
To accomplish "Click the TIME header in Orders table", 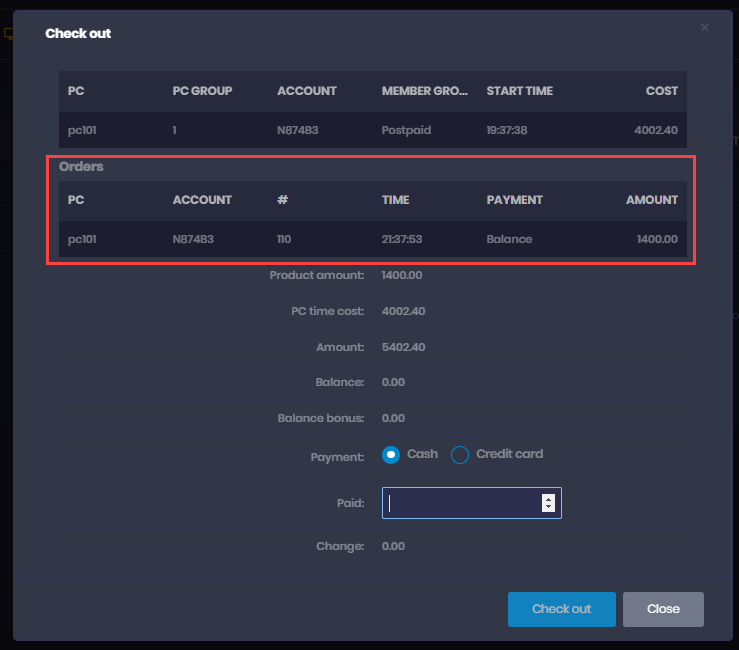I will coord(395,200).
